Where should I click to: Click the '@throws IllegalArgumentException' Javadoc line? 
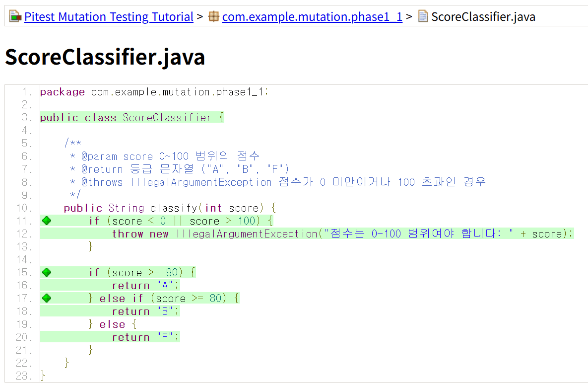(x=278, y=182)
